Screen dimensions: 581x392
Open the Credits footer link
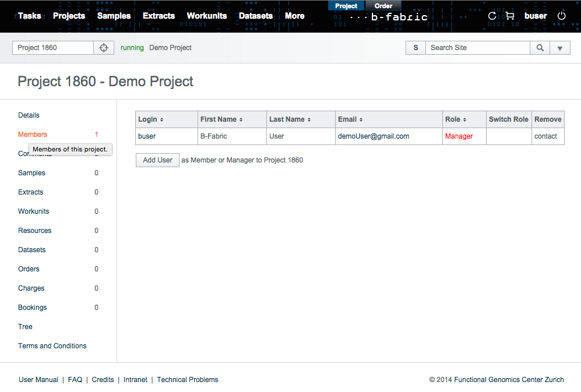(x=103, y=380)
